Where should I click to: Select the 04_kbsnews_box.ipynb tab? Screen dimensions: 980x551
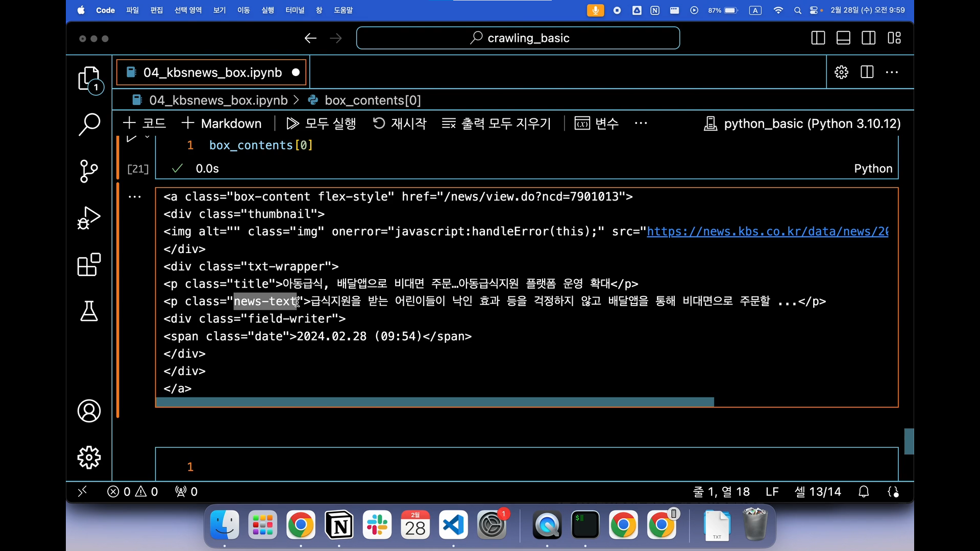point(212,72)
